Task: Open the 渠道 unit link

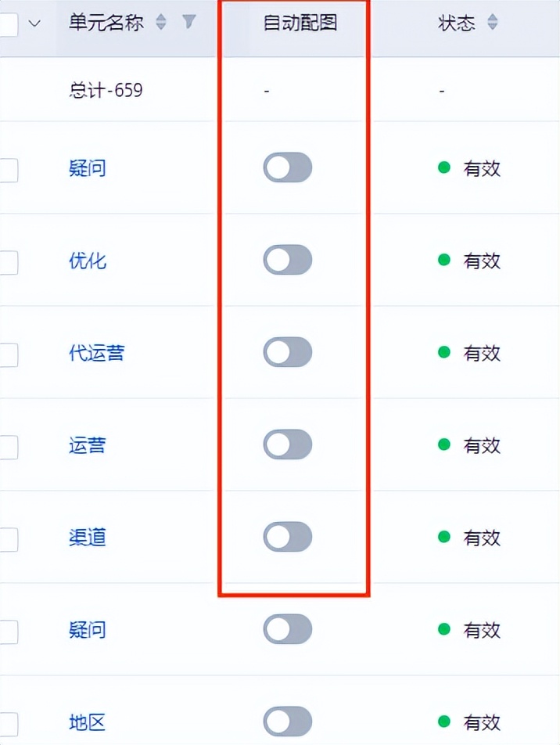Action: click(87, 538)
